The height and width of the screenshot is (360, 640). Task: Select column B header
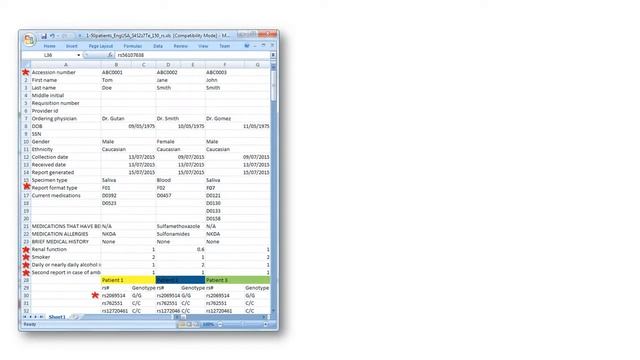click(116, 64)
